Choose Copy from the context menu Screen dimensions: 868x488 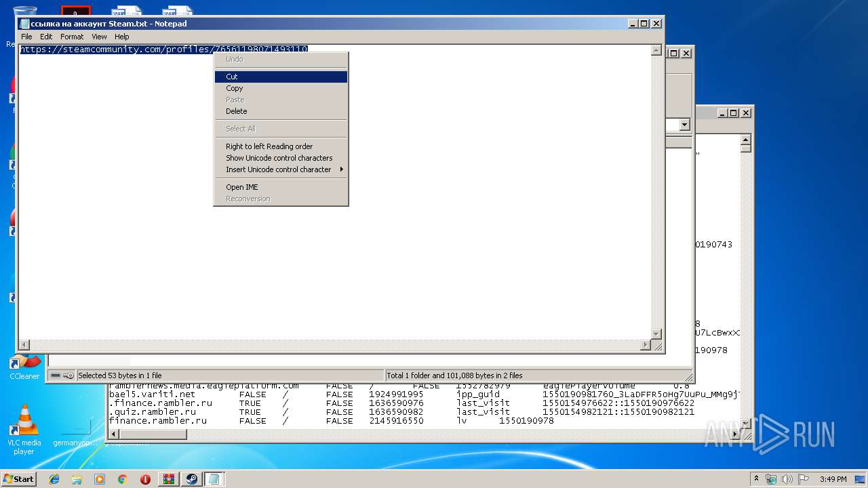pos(281,88)
